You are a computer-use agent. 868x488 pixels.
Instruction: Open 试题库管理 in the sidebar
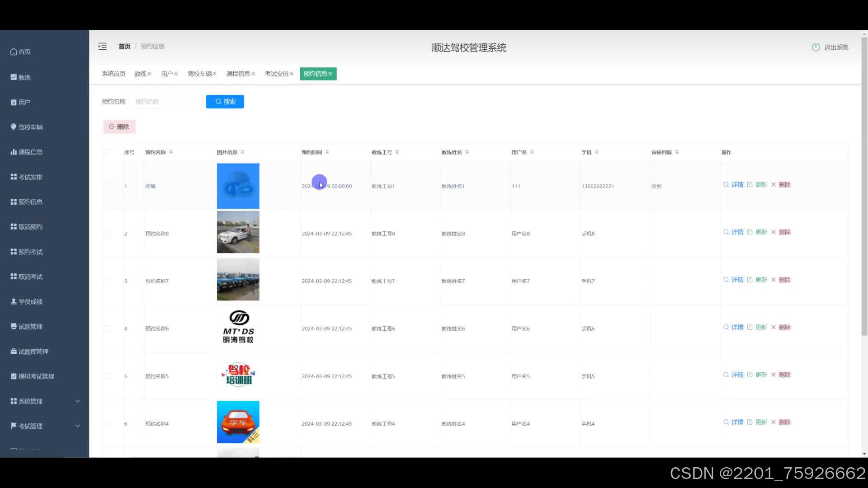coord(33,352)
